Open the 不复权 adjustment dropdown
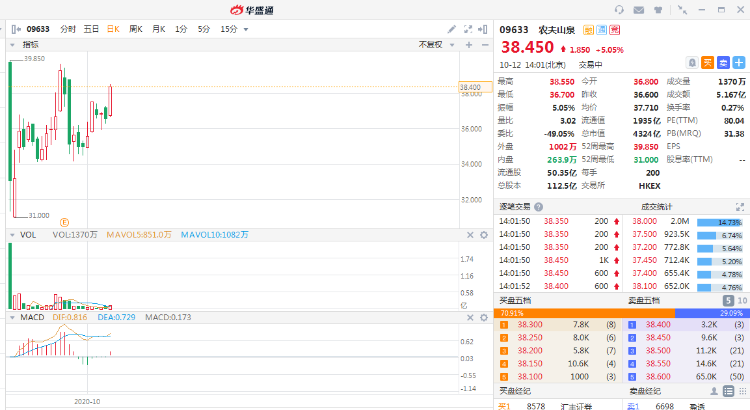 tap(436, 45)
